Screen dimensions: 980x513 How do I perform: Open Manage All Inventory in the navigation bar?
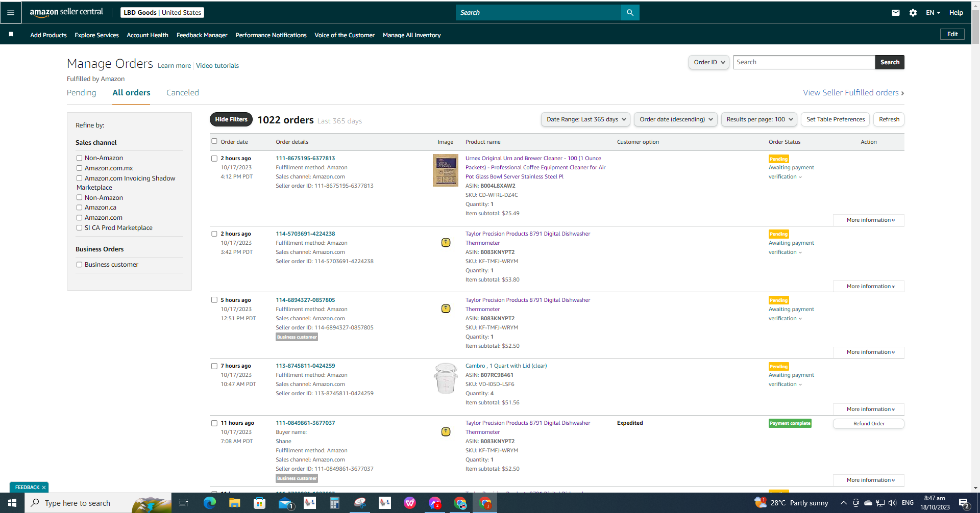[x=412, y=35]
